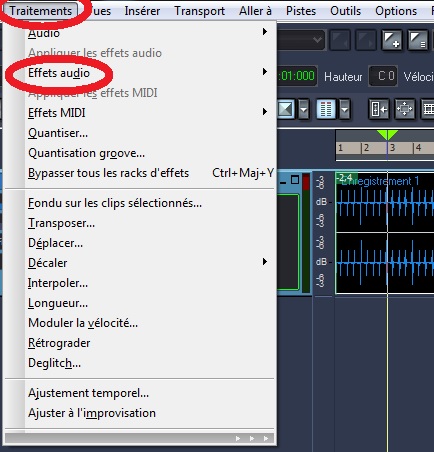Viewport: 434px width, 452px height.
Task: Click the insert marker icon with plus sign
Action: pyautogui.click(x=391, y=41)
